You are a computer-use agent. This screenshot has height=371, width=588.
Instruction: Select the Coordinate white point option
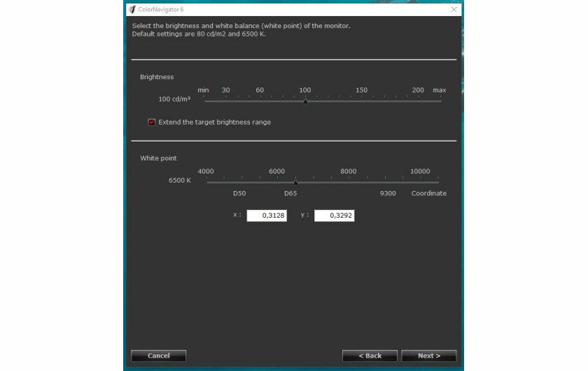tap(428, 193)
